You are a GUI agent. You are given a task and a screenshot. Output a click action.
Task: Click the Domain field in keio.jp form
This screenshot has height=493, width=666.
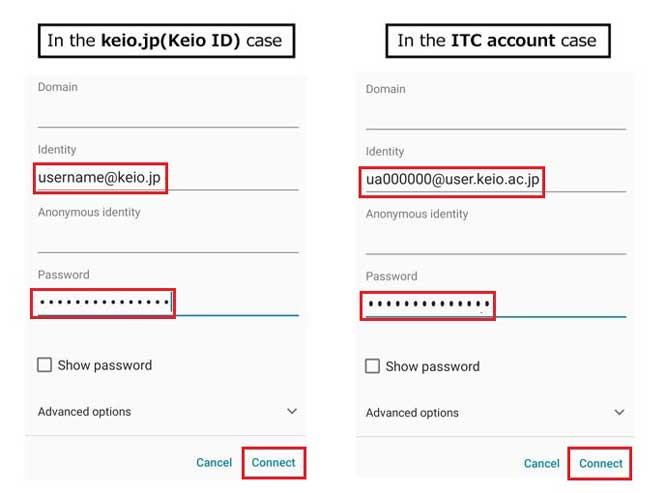coord(167,114)
